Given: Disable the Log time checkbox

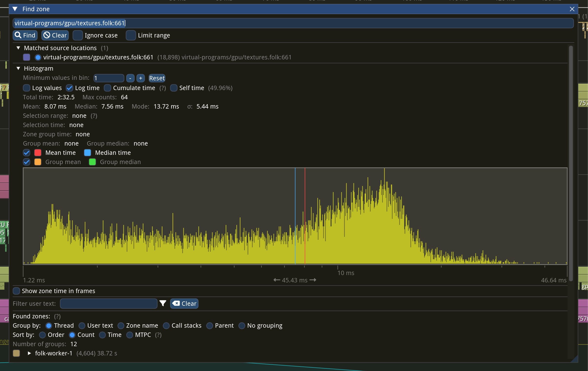Looking at the screenshot, I should 69,88.
